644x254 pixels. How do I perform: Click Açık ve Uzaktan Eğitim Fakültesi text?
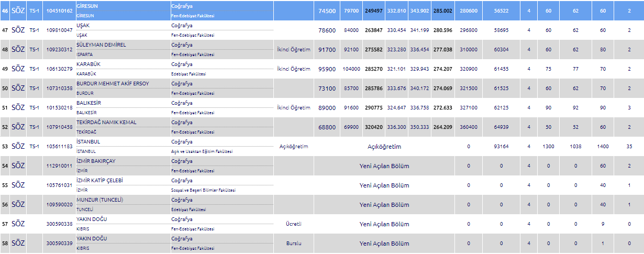[202, 151]
